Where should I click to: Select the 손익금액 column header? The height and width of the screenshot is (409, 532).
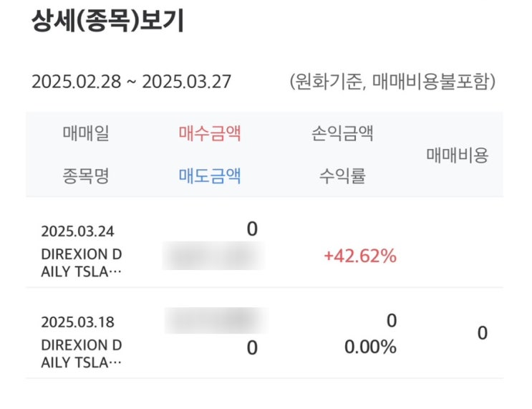[x=342, y=133]
